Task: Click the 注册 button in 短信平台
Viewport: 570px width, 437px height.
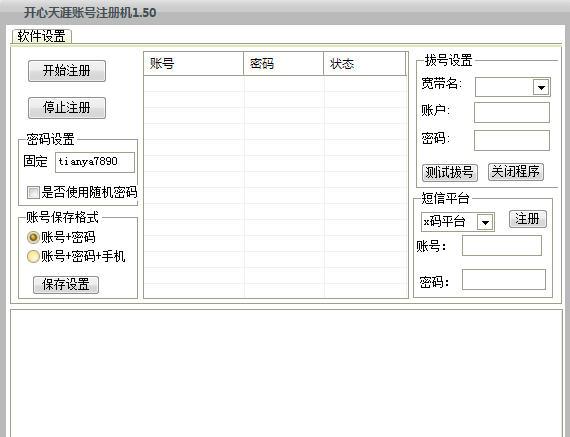Action: coord(527,219)
